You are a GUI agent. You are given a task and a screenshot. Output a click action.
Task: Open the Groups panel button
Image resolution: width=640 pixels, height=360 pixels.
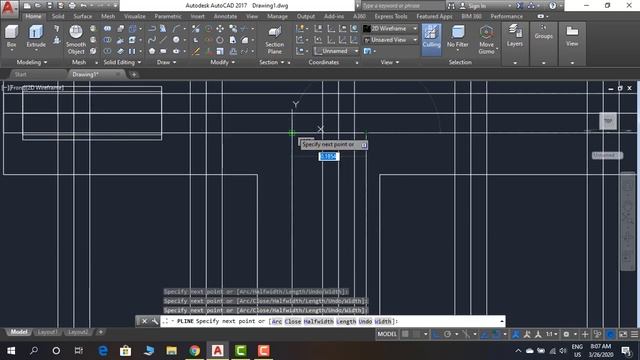543,32
